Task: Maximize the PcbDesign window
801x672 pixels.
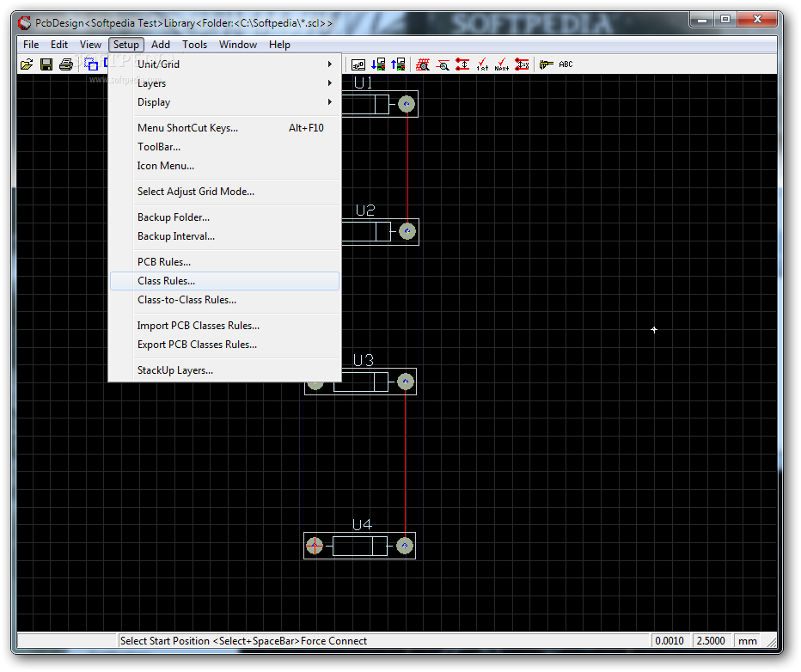Action: 725,20
